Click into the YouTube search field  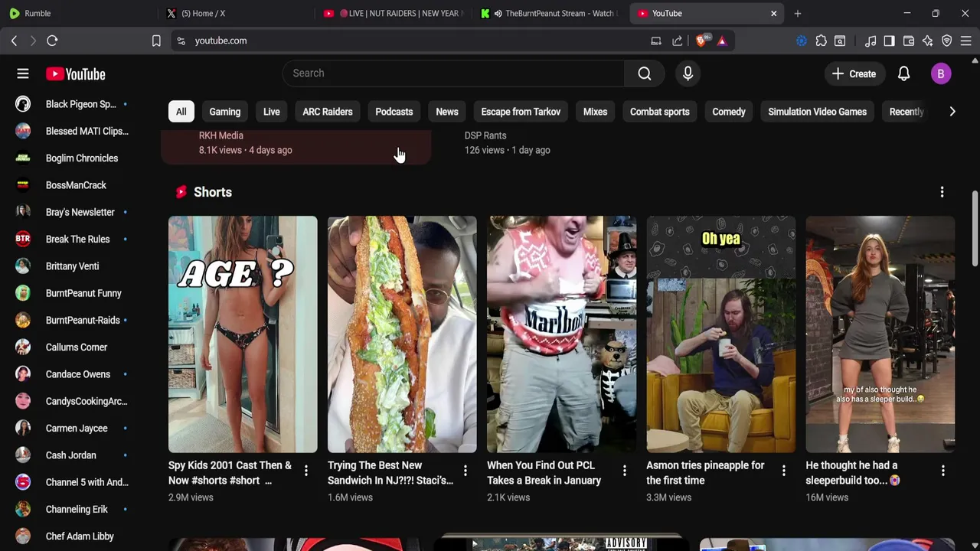point(453,73)
